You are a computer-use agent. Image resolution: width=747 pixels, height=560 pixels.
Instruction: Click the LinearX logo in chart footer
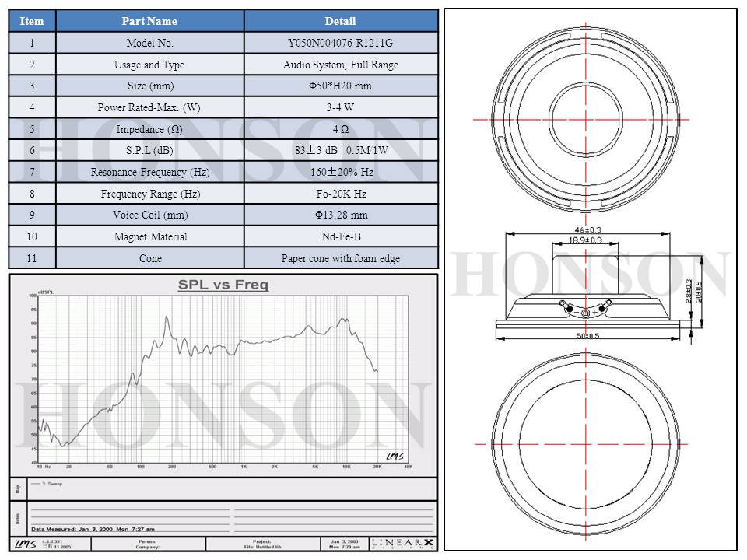[402, 542]
